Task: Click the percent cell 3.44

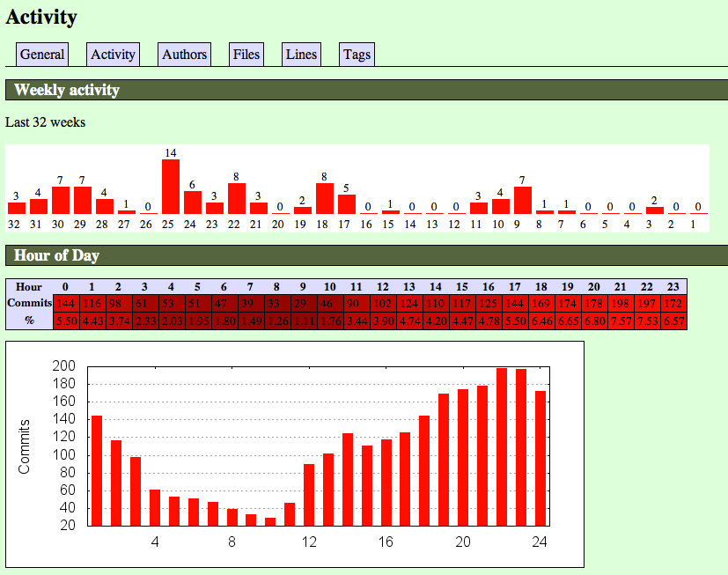Action: (x=357, y=321)
